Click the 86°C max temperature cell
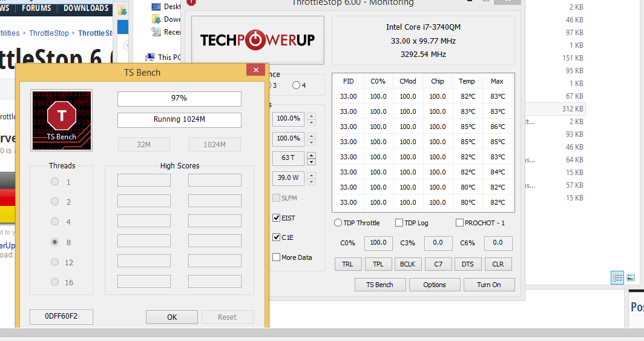Screen dimensions: 644x341 [x=498, y=127]
